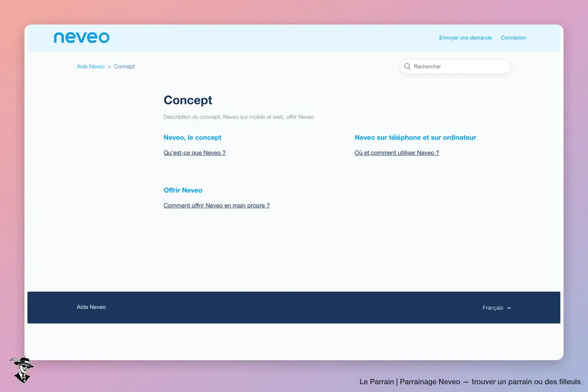Click the "Concept" page heading
This screenshot has width=588, height=392.
click(188, 100)
